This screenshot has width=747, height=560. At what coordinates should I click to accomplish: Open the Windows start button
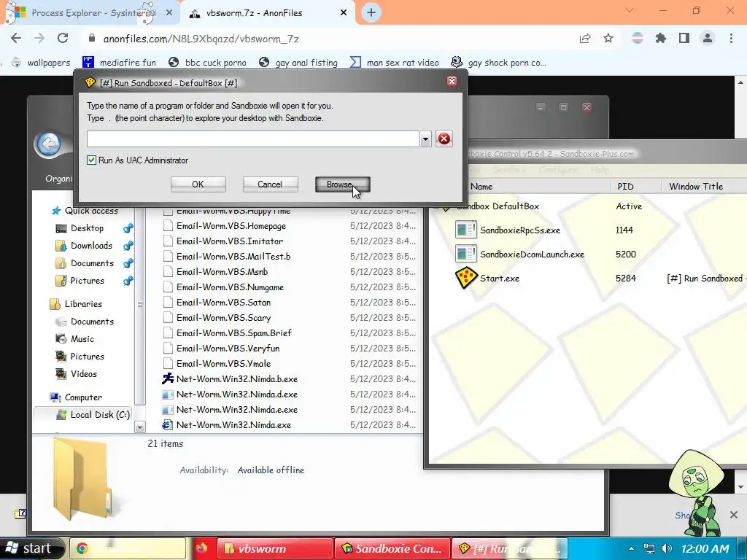point(31,548)
